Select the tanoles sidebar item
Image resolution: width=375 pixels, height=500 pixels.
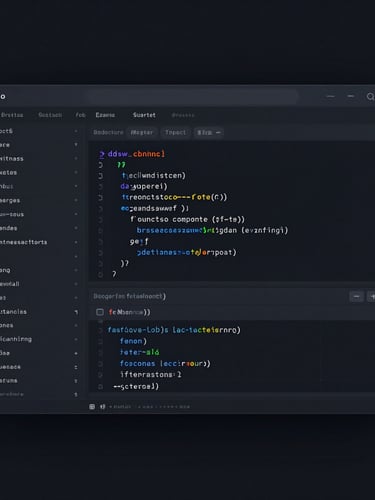click(13, 312)
